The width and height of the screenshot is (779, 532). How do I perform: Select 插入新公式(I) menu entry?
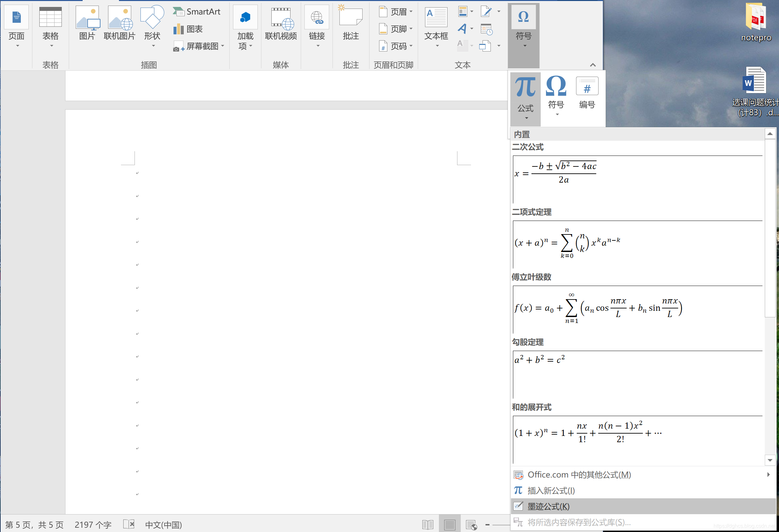(x=551, y=491)
